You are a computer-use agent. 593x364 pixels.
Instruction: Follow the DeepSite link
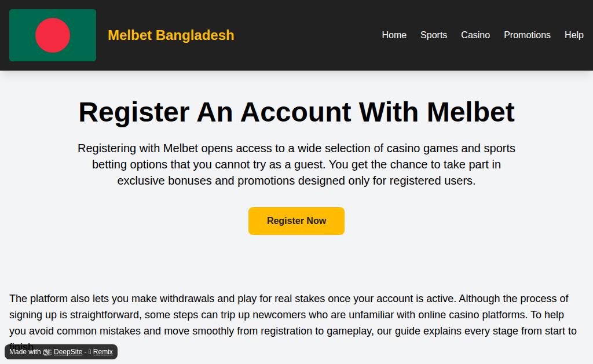[68, 352]
